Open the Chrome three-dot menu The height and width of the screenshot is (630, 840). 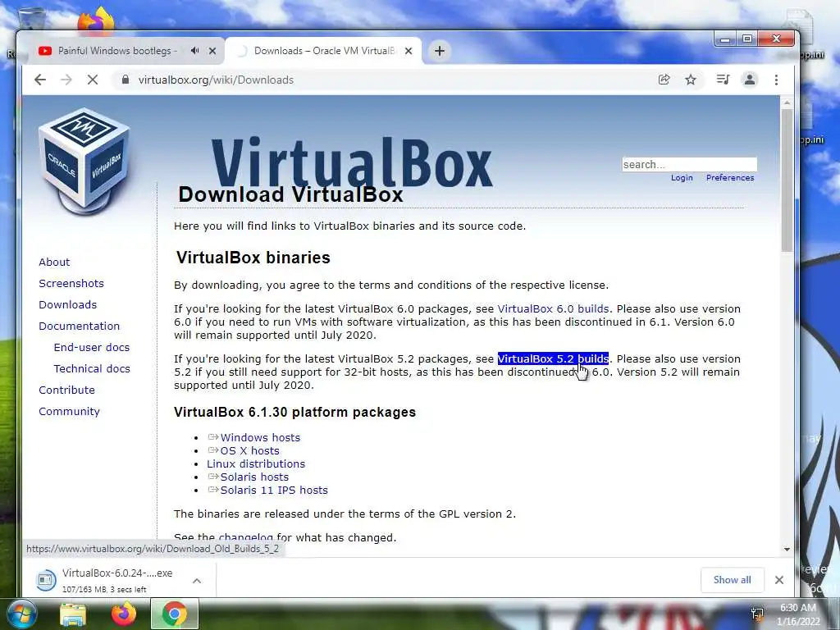coord(776,80)
